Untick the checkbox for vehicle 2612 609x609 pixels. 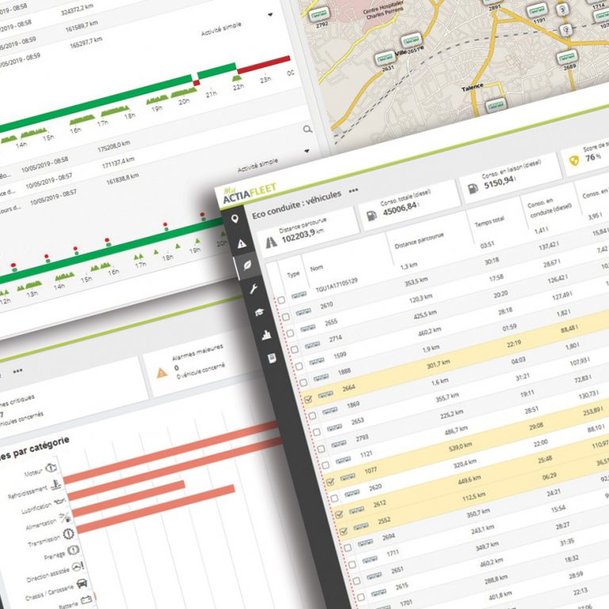(x=339, y=515)
